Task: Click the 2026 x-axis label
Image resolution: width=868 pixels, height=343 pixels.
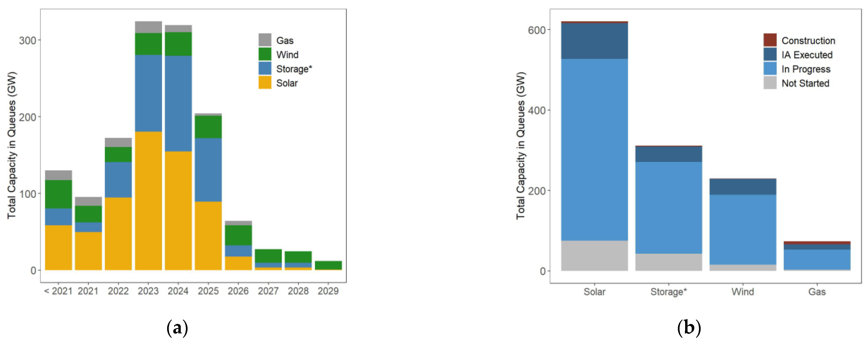Action: [238, 291]
